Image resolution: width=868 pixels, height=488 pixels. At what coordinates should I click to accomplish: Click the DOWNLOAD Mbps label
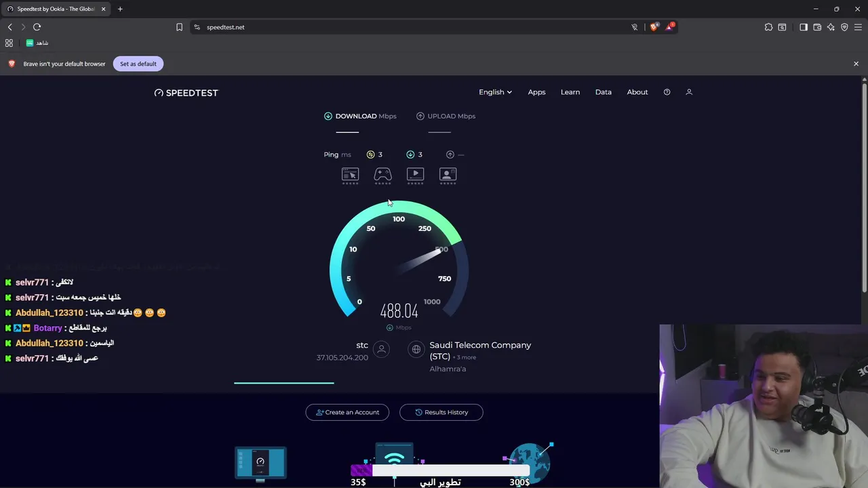coord(366,116)
